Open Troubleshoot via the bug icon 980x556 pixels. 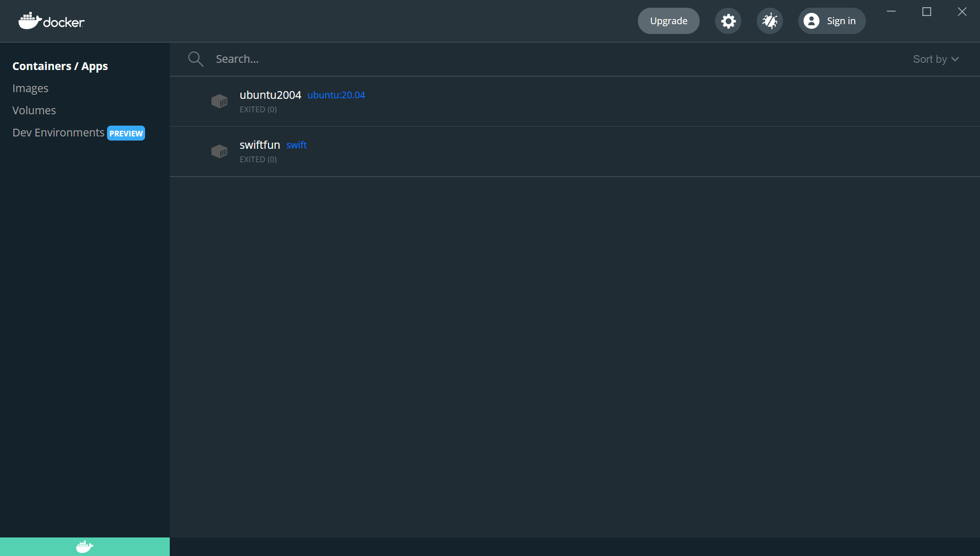770,21
